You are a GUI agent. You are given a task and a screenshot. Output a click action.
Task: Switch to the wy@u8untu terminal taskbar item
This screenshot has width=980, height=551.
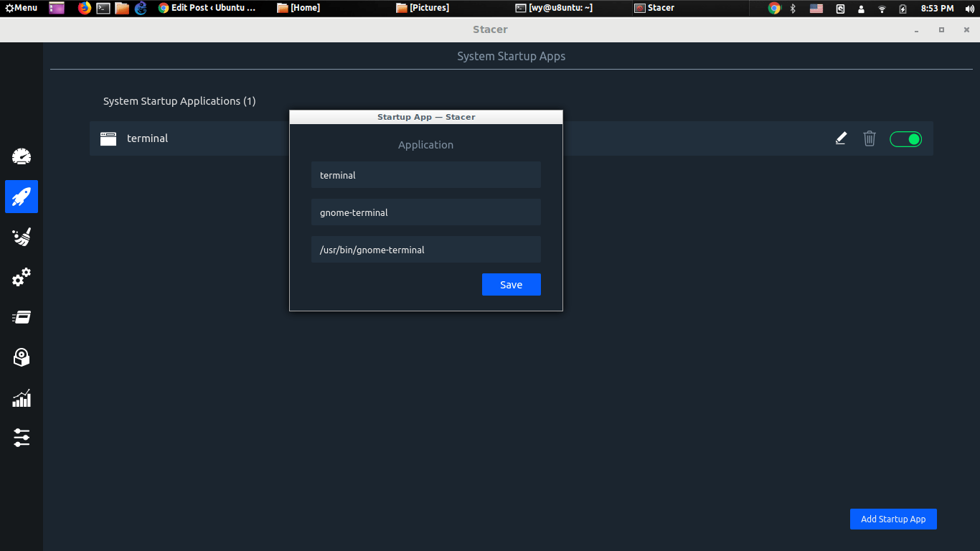[555, 8]
